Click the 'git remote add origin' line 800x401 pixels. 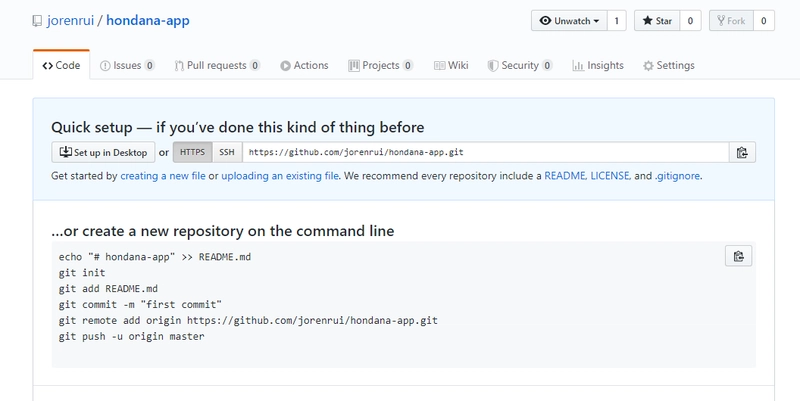[248, 320]
